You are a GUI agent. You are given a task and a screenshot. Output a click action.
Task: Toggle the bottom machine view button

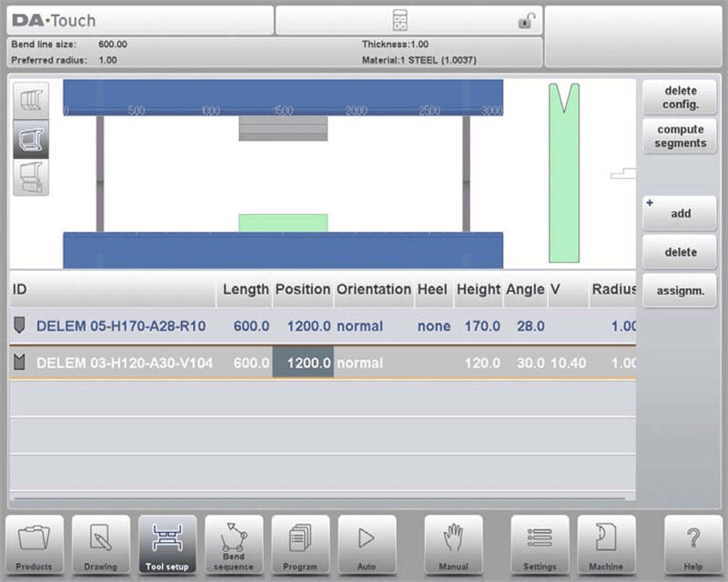tap(30, 177)
